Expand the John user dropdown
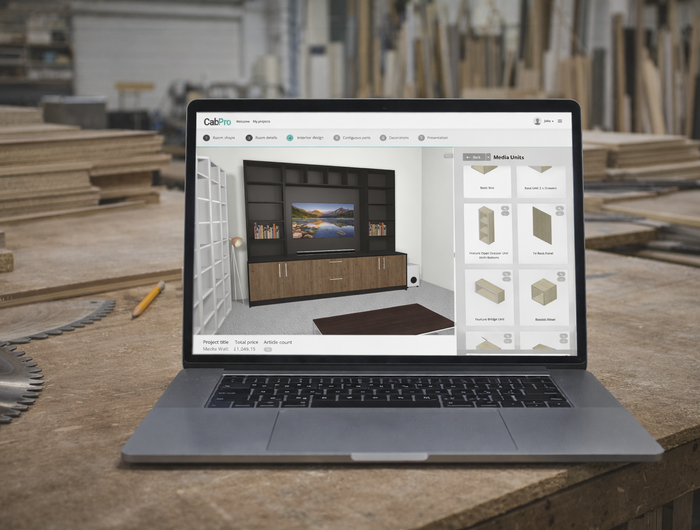Screen dimensions: 700x530 point(548,121)
